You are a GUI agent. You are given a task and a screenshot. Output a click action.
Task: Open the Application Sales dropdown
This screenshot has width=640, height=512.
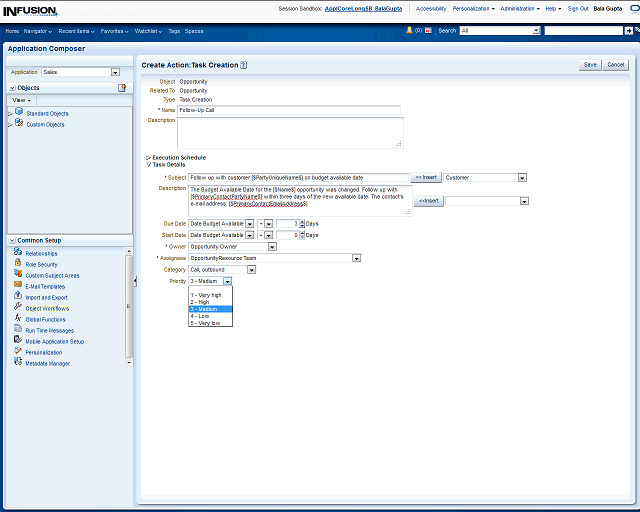tap(115, 72)
